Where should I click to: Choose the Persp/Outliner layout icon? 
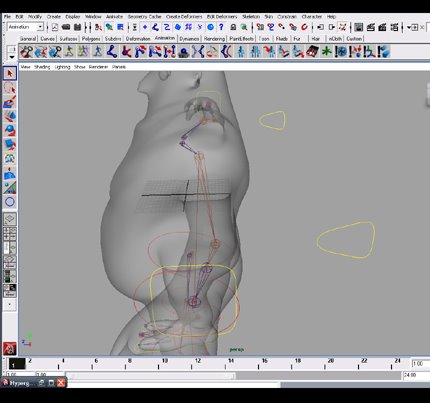click(10, 248)
